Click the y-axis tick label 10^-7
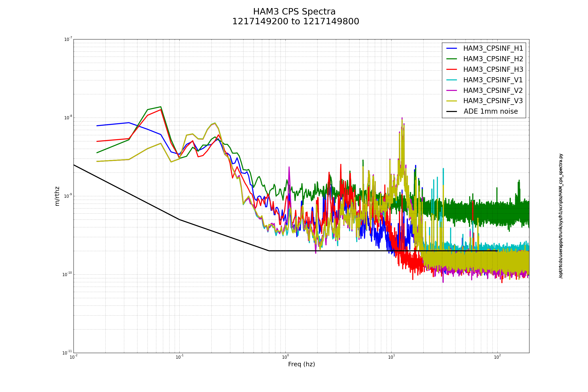Screen dimensions: 588x392 (68, 39)
